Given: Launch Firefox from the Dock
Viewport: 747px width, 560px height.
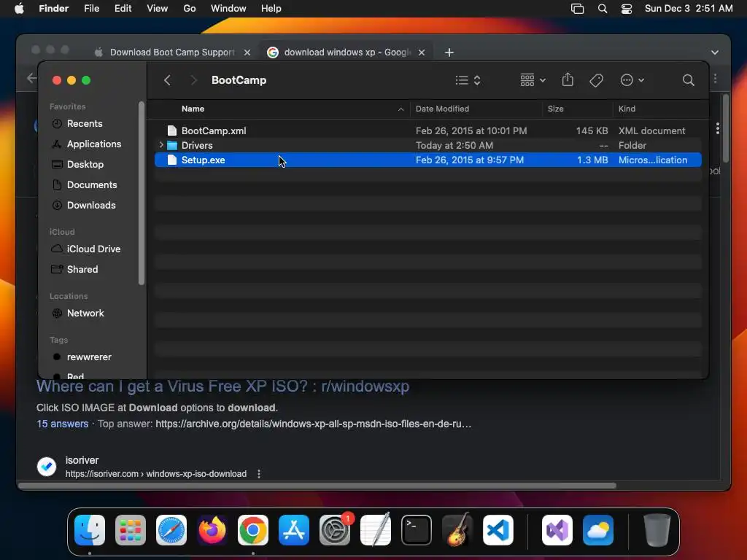Looking at the screenshot, I should coord(212,529).
